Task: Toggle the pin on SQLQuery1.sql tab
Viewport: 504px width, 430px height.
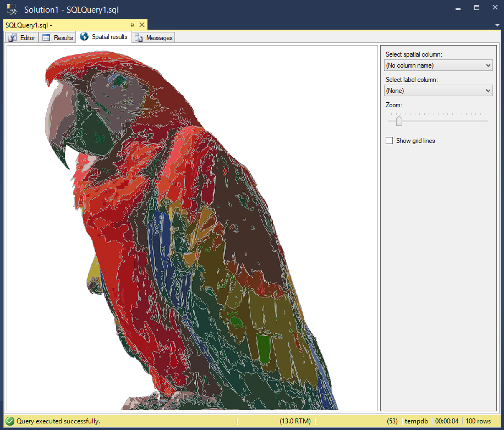Action: [x=132, y=24]
